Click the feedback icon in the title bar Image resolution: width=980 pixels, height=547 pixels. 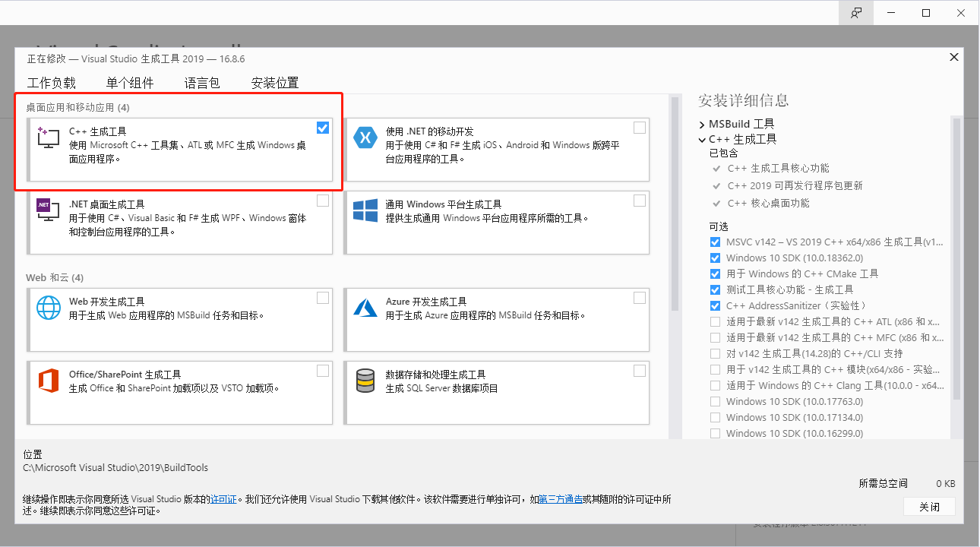pos(856,13)
